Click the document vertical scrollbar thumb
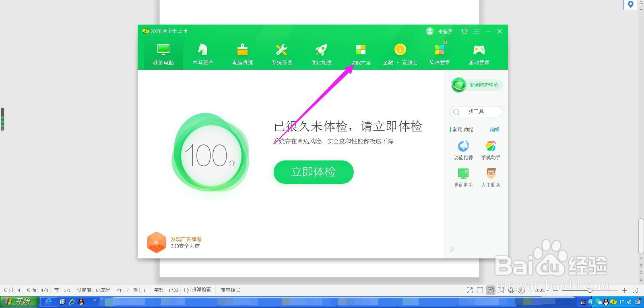 [641, 236]
